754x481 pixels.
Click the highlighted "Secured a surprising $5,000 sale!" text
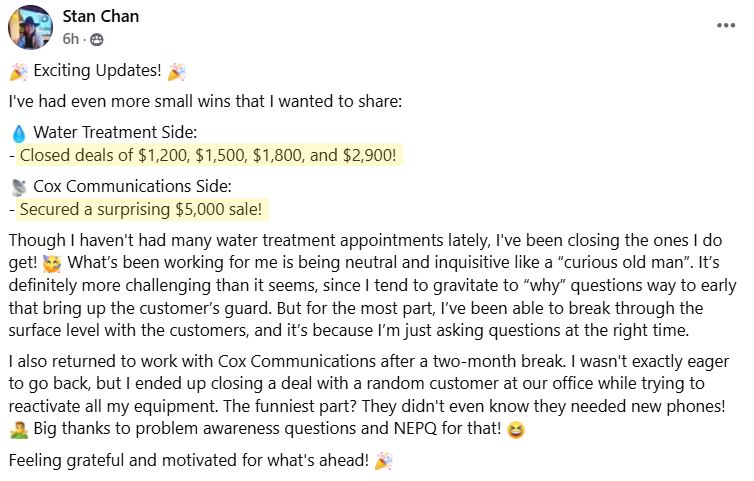[x=141, y=209]
